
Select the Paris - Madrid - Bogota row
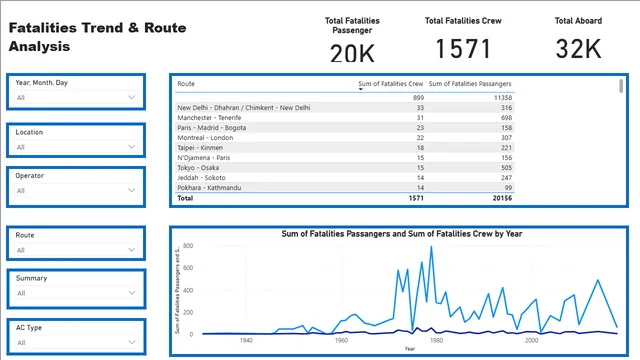click(345, 128)
